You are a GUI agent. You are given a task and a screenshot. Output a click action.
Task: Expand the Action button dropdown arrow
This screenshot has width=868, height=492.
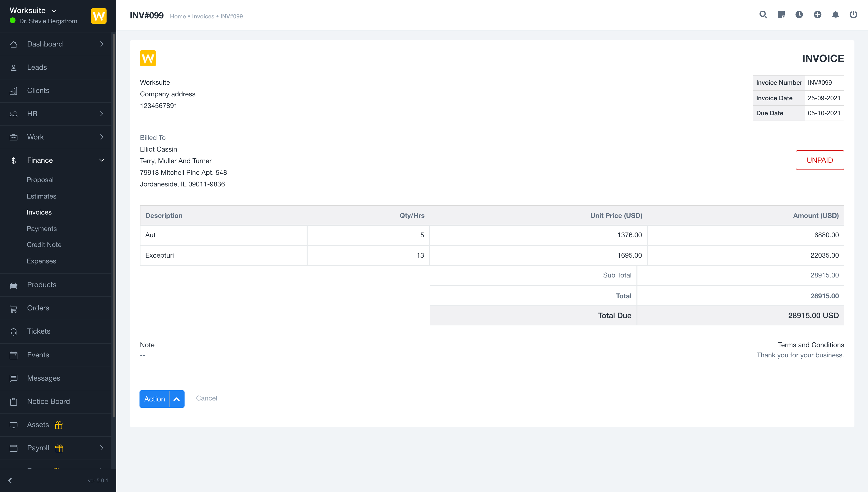click(x=176, y=399)
